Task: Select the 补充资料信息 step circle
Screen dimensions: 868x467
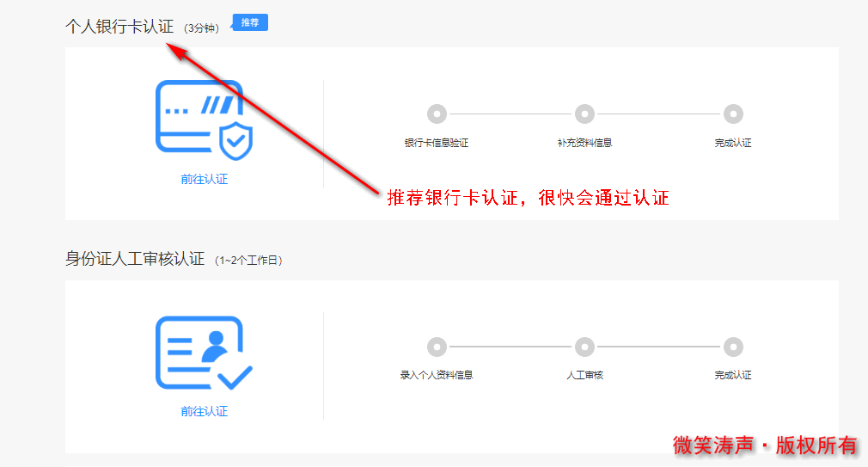Action: click(x=584, y=114)
